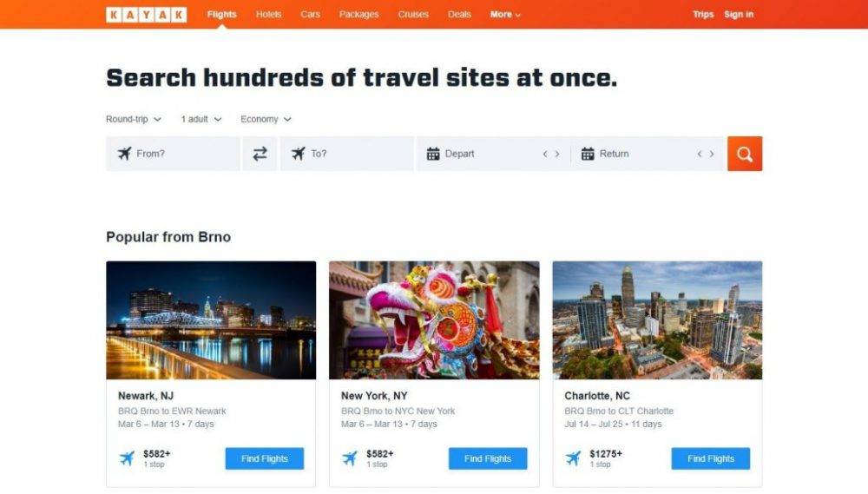Screen dimensions: 868x494
Task: Expand the 1 adult travelers dropdown
Action: [x=201, y=119]
